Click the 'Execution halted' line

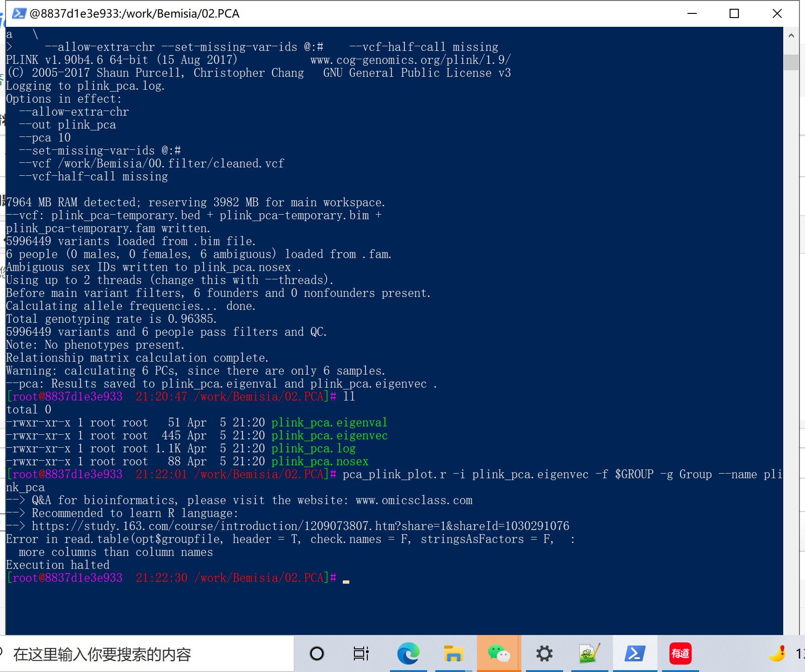pyautogui.click(x=58, y=565)
